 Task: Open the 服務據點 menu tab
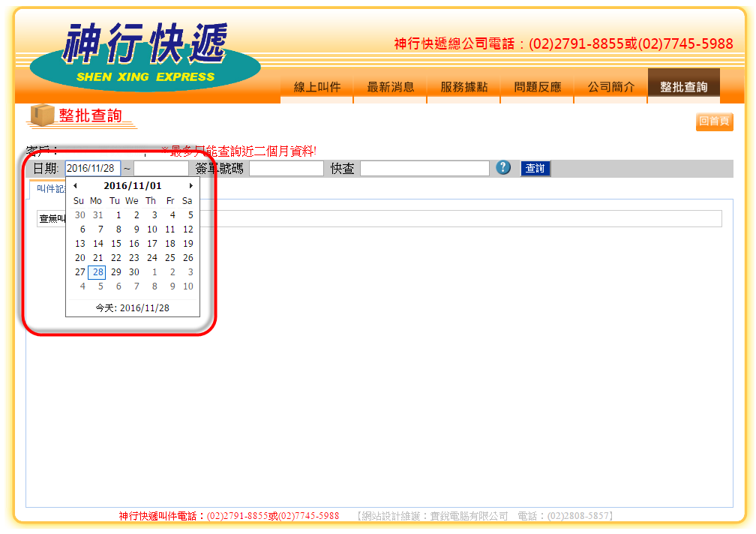pos(463,87)
